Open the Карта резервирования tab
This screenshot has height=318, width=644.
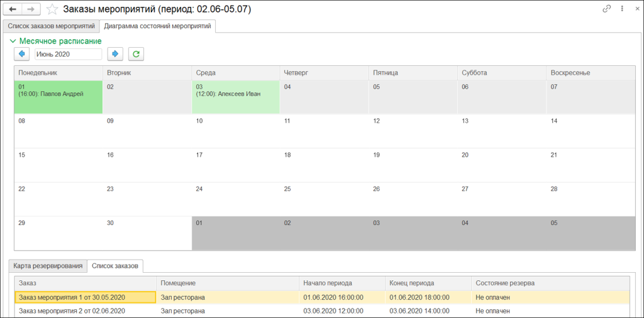tap(48, 266)
